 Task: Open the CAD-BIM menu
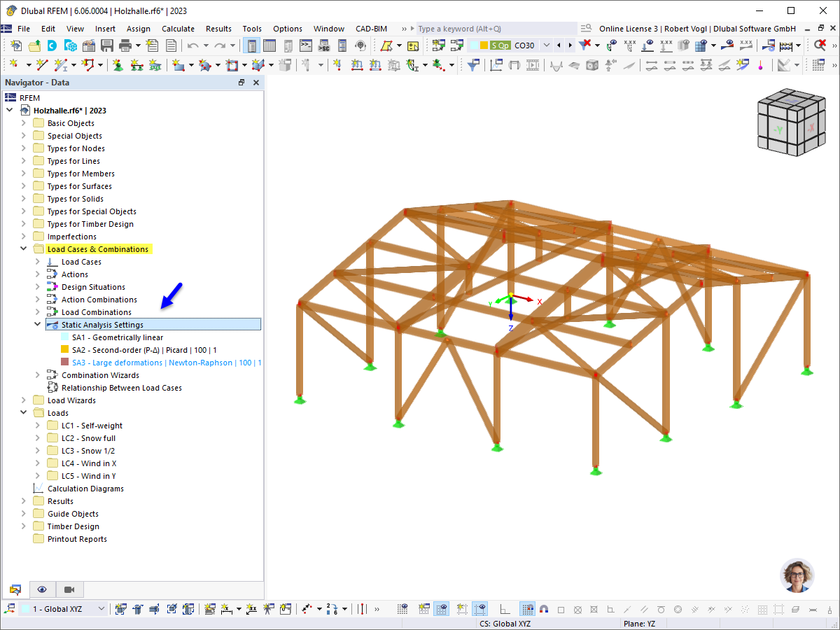(371, 29)
